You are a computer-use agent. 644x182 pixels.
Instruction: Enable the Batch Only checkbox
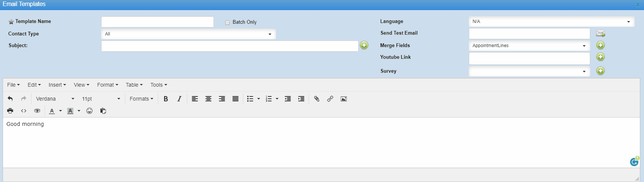(x=227, y=23)
